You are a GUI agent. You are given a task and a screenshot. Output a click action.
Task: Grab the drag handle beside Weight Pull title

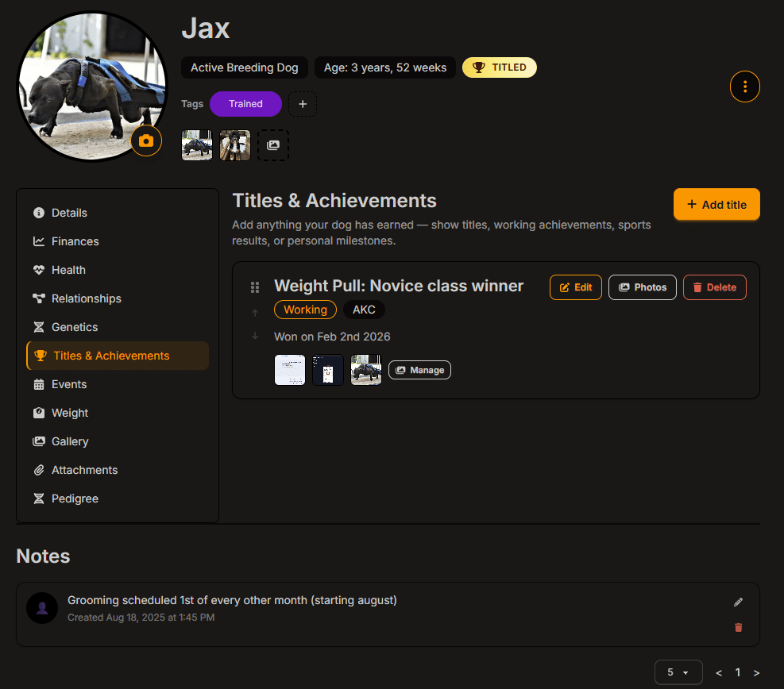click(255, 287)
